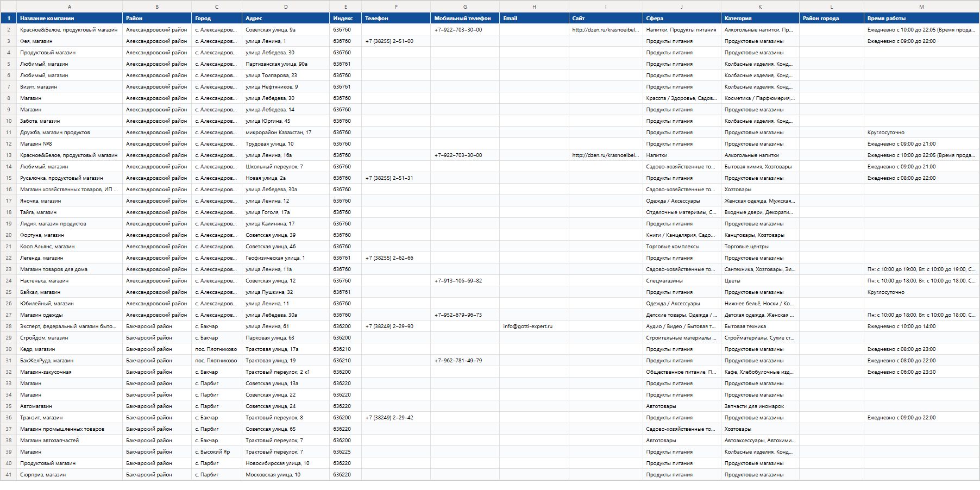Click the "Индекс" header cell
980x490 pixels.
coord(345,18)
